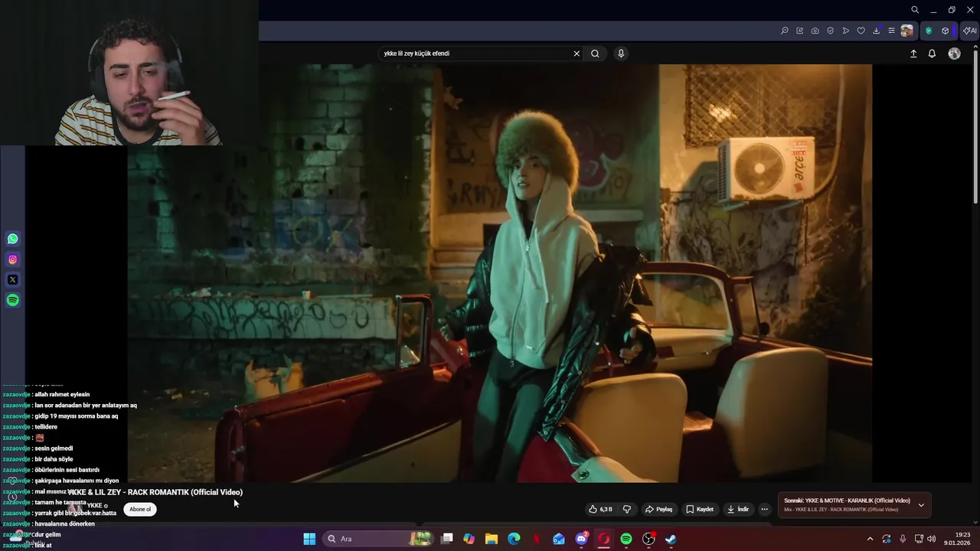The height and width of the screenshot is (551, 980).
Task: Click chat message 'bir daha söyle'
Action: pos(54,459)
